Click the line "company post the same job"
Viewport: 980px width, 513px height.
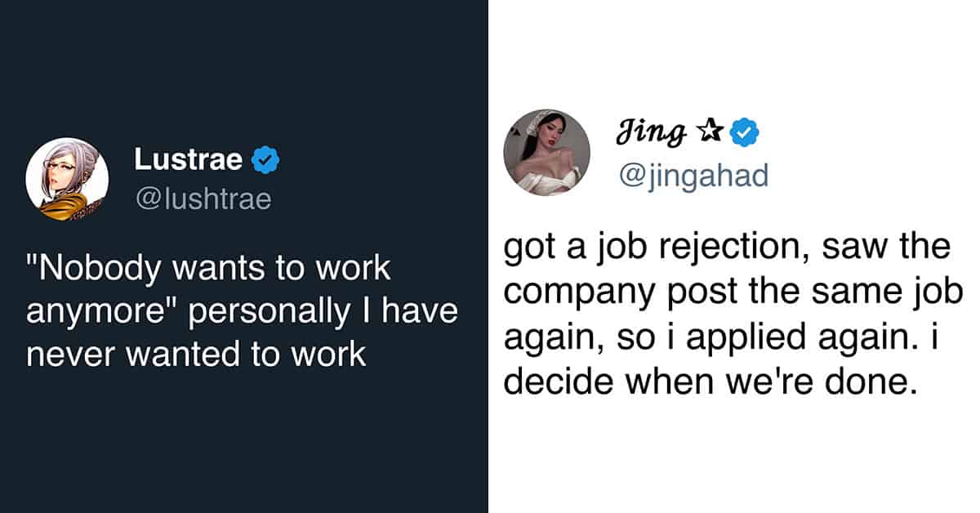pos(733,291)
